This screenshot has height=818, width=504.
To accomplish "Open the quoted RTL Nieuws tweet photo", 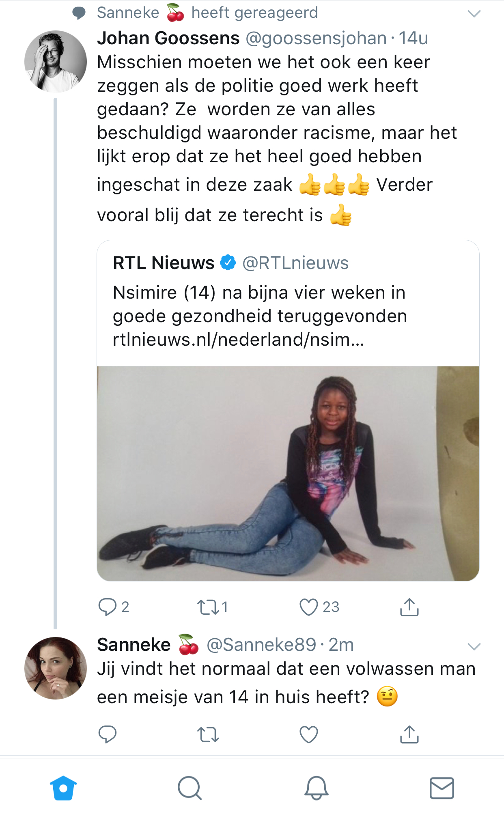I will 288,473.
